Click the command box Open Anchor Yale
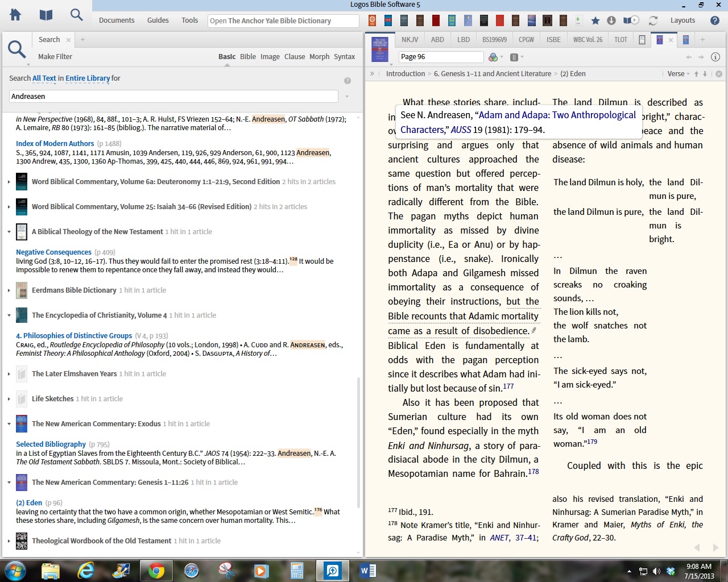 tap(283, 20)
